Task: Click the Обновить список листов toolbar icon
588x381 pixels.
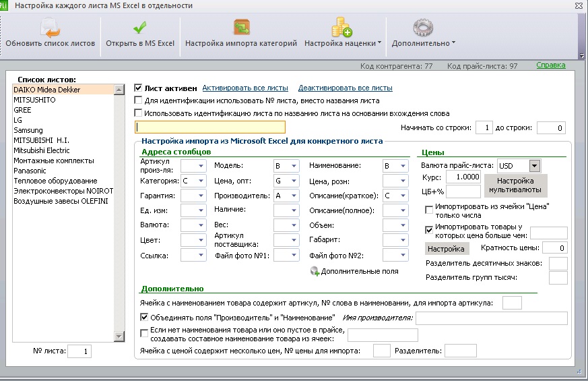Action: (x=51, y=28)
